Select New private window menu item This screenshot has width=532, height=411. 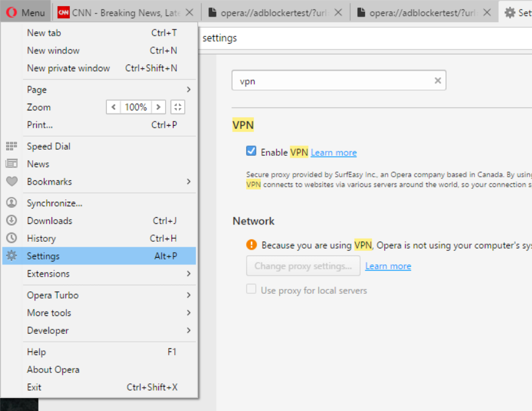99,68
